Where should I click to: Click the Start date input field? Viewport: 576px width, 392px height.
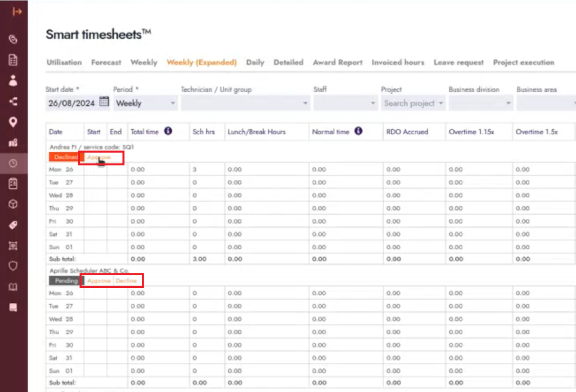[72, 103]
